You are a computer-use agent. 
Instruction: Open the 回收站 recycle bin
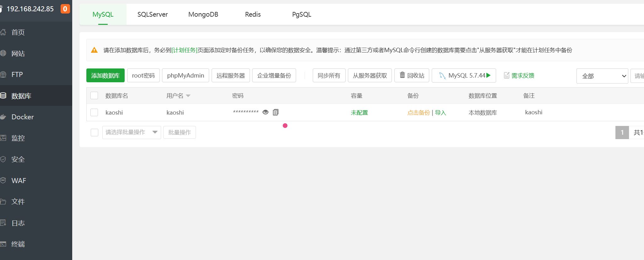click(412, 76)
